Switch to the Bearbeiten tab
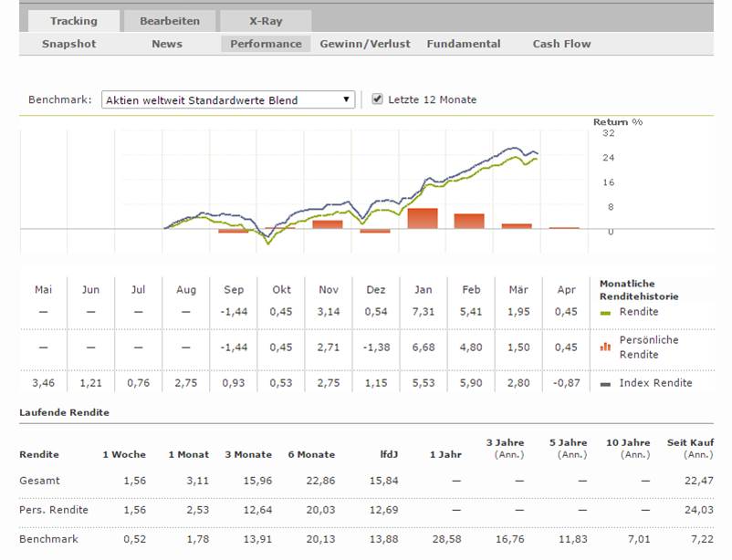This screenshot has width=732, height=560. [x=169, y=21]
